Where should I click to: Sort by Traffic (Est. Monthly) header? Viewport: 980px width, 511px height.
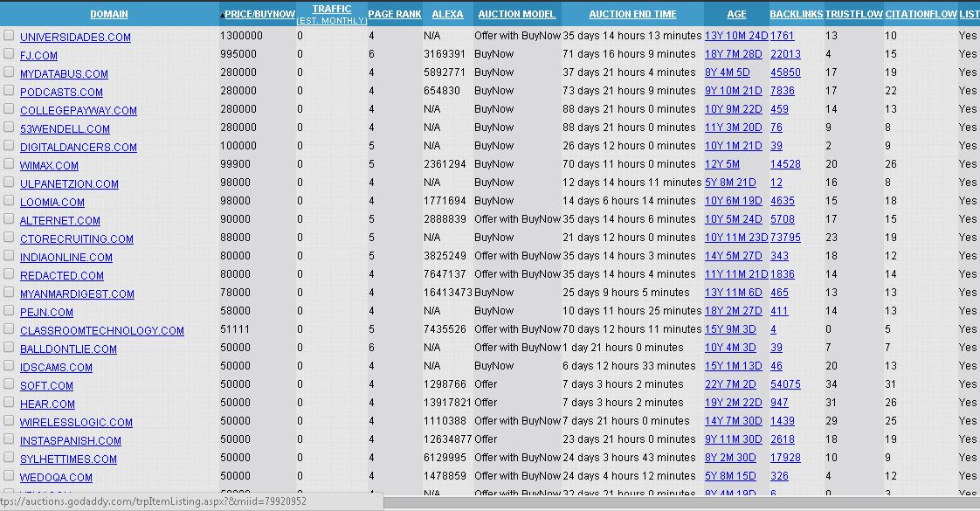[x=331, y=10]
